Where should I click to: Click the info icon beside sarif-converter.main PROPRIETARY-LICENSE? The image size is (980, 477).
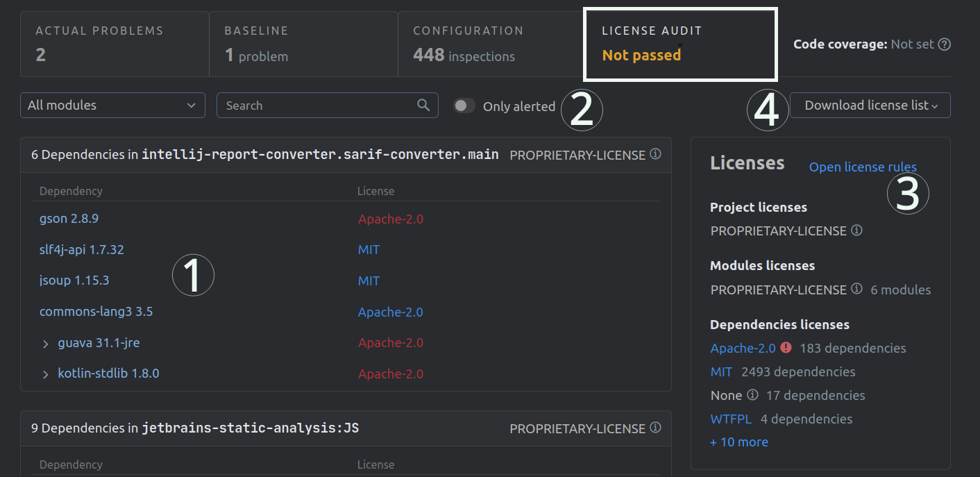[655, 154]
